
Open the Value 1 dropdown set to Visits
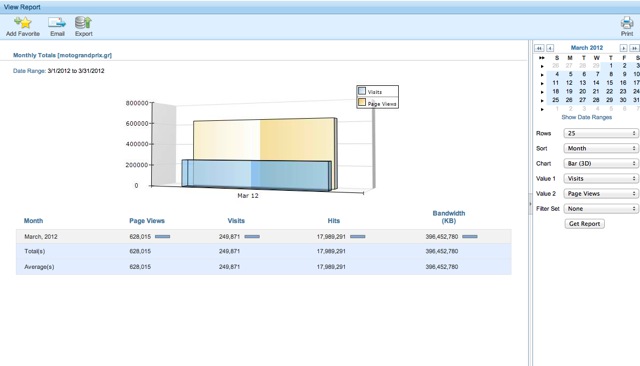(x=601, y=179)
